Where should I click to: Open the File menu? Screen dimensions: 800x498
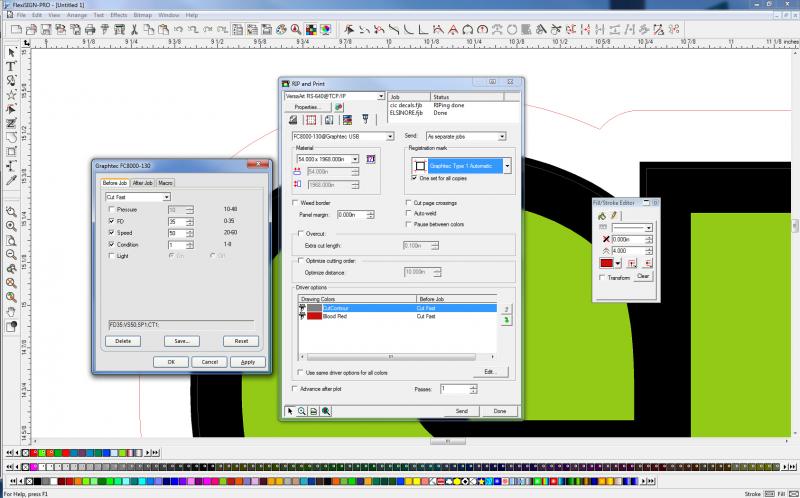[21, 15]
